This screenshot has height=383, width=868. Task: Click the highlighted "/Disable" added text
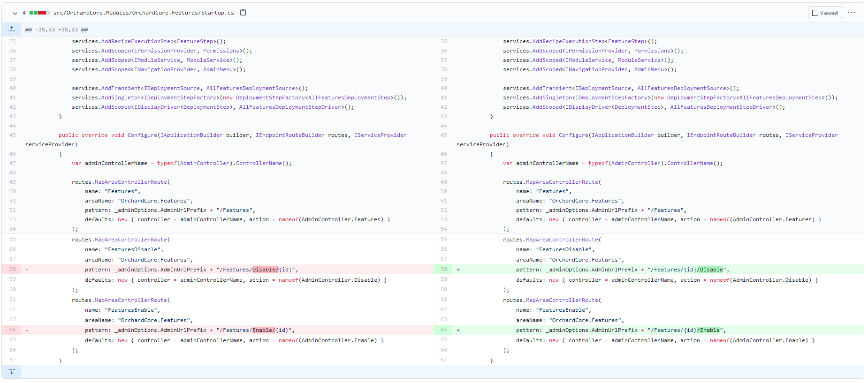pos(710,270)
